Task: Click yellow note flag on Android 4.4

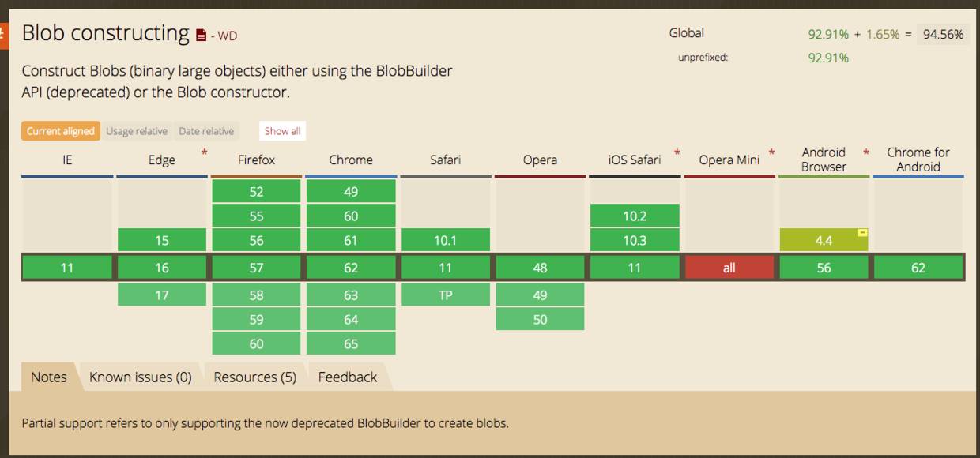Action: click(862, 233)
